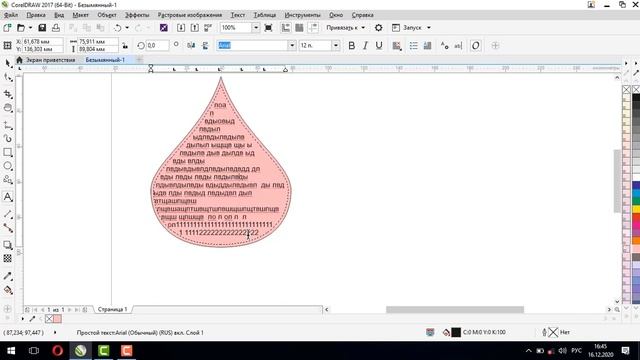Image resolution: width=640 pixels, height=360 pixels.
Task: Select the Artistic Media tool
Action: 8,139
